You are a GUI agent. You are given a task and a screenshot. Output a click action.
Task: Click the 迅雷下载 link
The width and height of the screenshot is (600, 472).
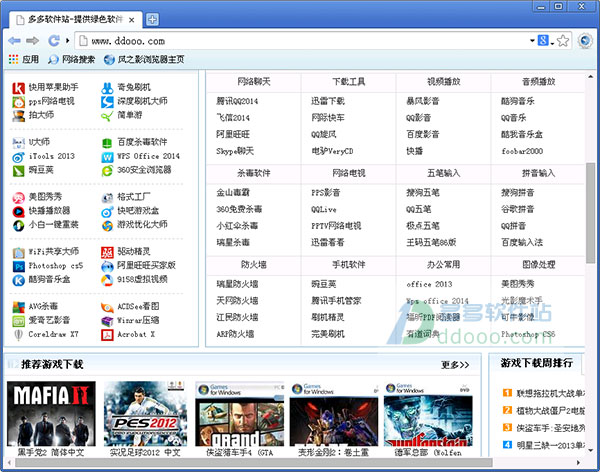[328, 101]
